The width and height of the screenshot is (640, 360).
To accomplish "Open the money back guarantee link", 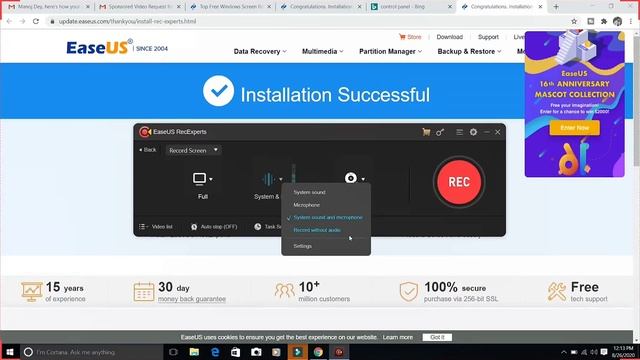I will coord(192,299).
